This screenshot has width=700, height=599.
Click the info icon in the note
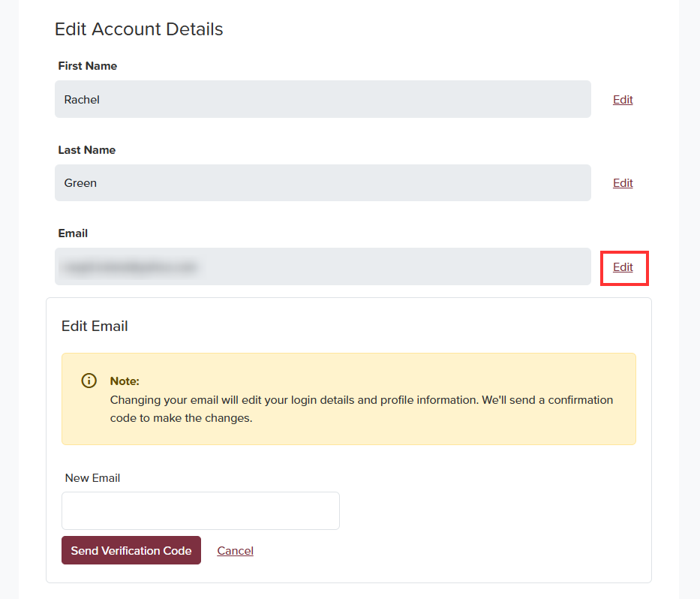click(89, 381)
